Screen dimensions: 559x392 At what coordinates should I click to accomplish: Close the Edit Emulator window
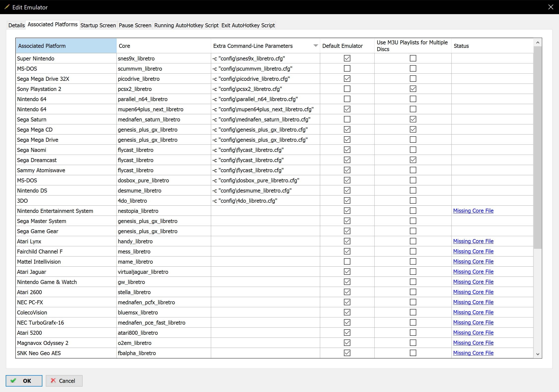(x=551, y=7)
